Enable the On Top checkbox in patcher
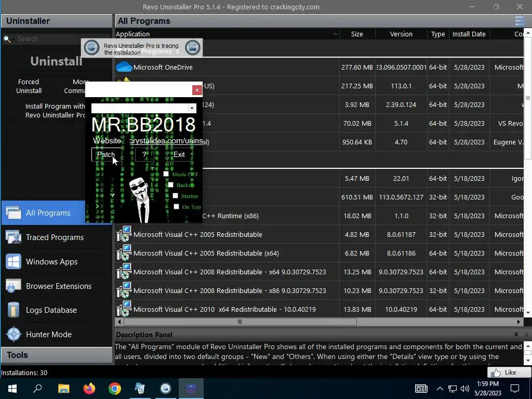The width and height of the screenshot is (532, 399). click(x=177, y=207)
